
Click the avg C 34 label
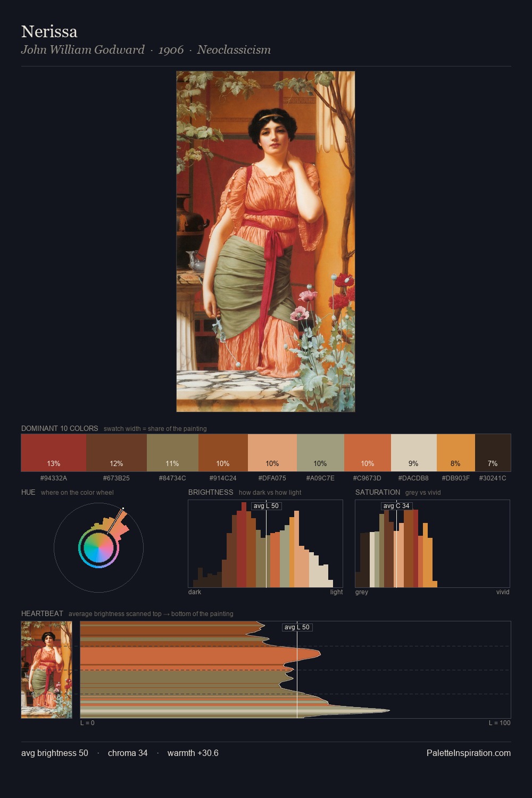[x=396, y=506]
